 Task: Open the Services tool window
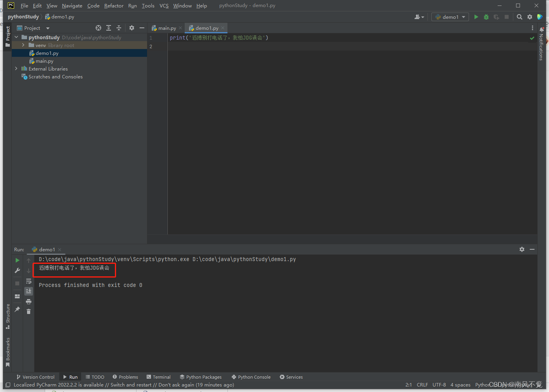(291, 377)
